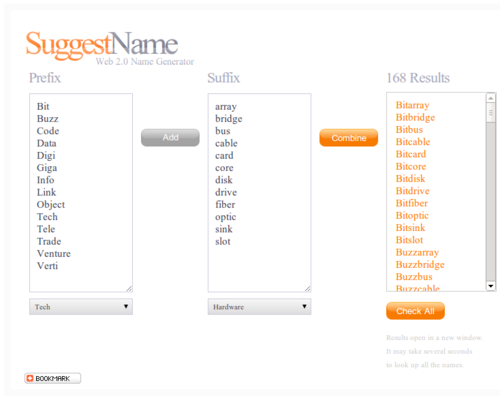
Task: Open the Bitarray result link
Action: click(412, 105)
